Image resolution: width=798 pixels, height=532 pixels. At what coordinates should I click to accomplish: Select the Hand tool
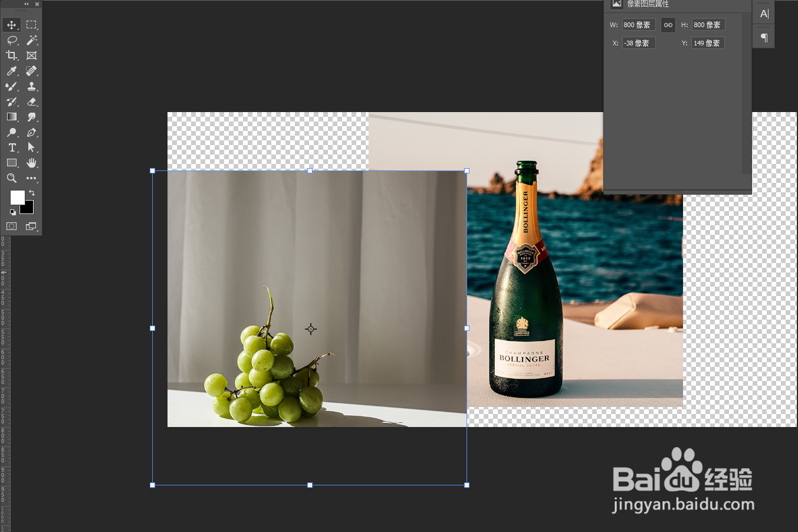click(31, 163)
